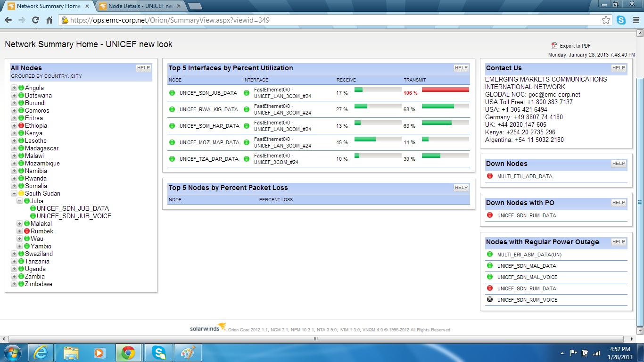Select the Network Summary Home tab
This screenshot has width=644, height=362.
tap(47, 7)
